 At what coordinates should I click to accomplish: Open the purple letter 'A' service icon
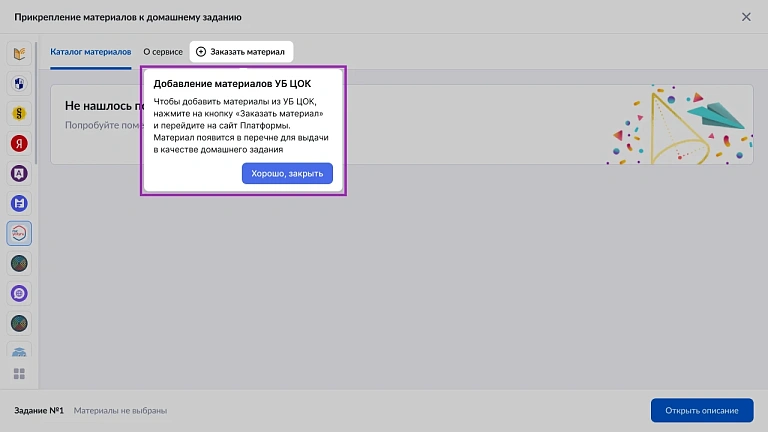(x=19, y=173)
